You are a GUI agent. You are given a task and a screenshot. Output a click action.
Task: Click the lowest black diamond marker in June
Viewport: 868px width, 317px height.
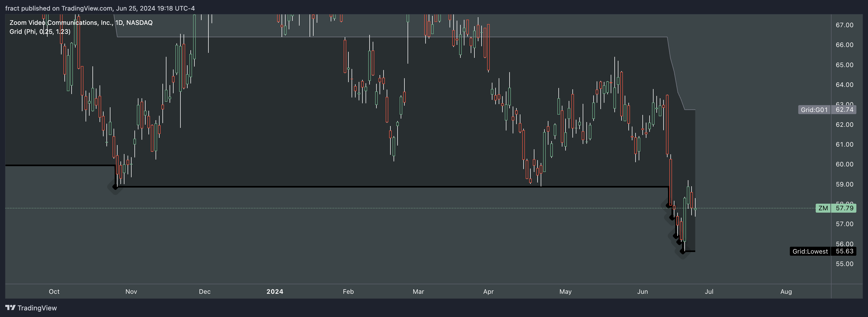pyautogui.click(x=683, y=251)
